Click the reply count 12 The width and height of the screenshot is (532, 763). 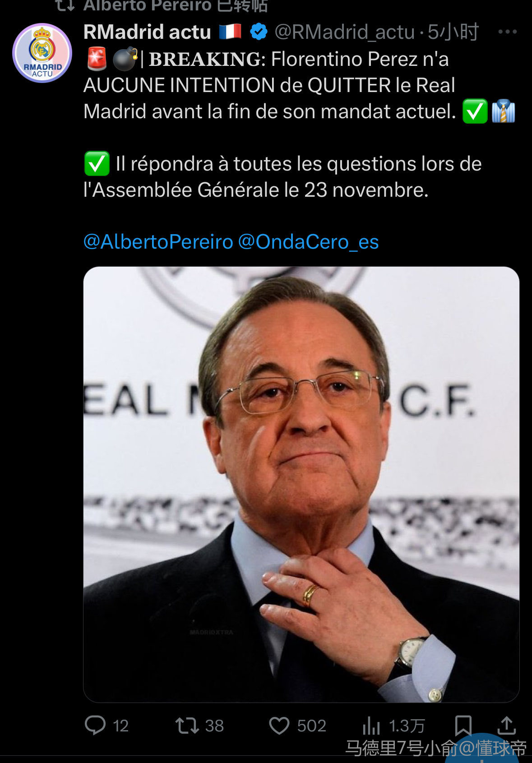pos(120,726)
